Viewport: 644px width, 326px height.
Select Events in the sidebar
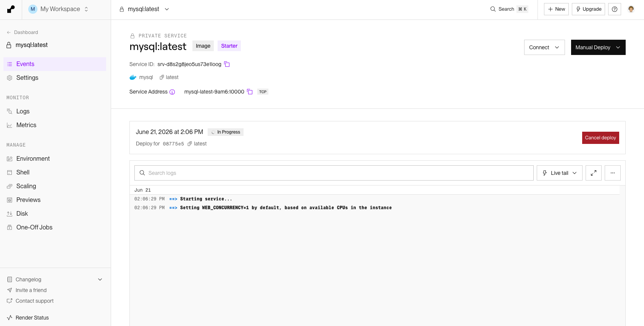coord(55,64)
